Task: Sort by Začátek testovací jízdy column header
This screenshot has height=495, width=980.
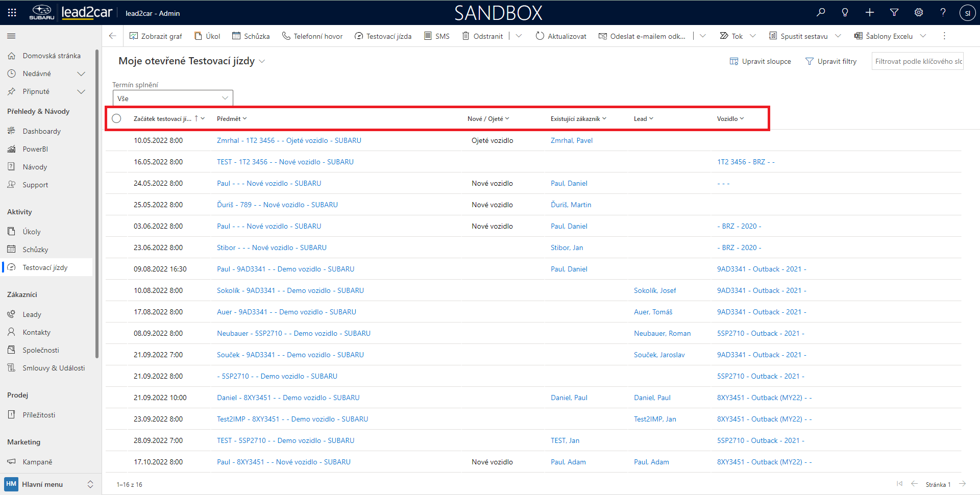Action: click(162, 119)
